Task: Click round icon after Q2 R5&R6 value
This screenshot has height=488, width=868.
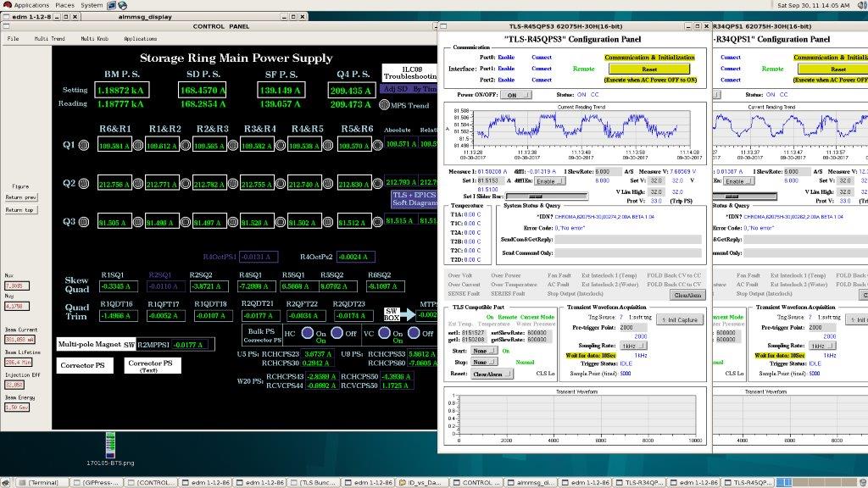Action: click(x=376, y=184)
